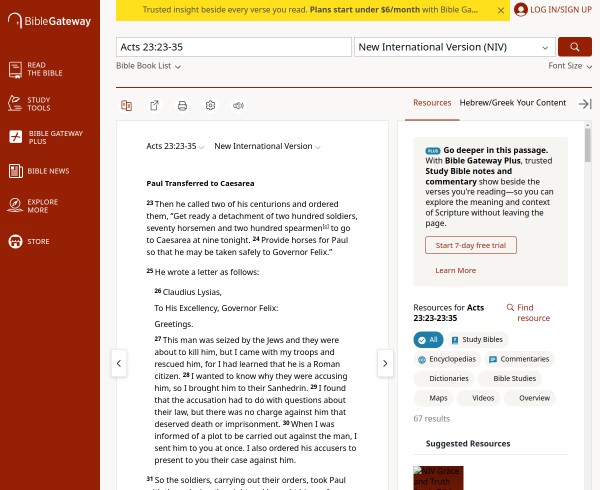600x490 pixels.
Task: Visit the Store from sidebar
Action: (29, 241)
